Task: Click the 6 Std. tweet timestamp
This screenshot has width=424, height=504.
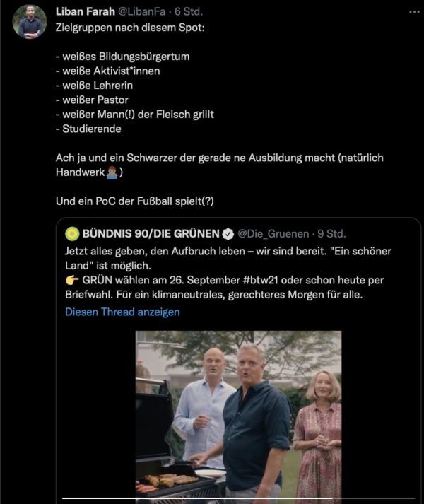Action: coord(189,11)
